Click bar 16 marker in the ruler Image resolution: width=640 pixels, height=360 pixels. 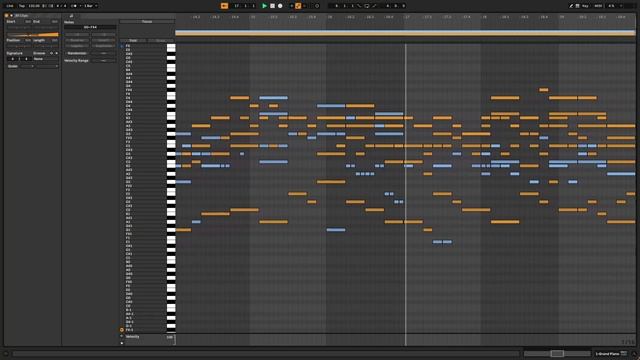330,17
